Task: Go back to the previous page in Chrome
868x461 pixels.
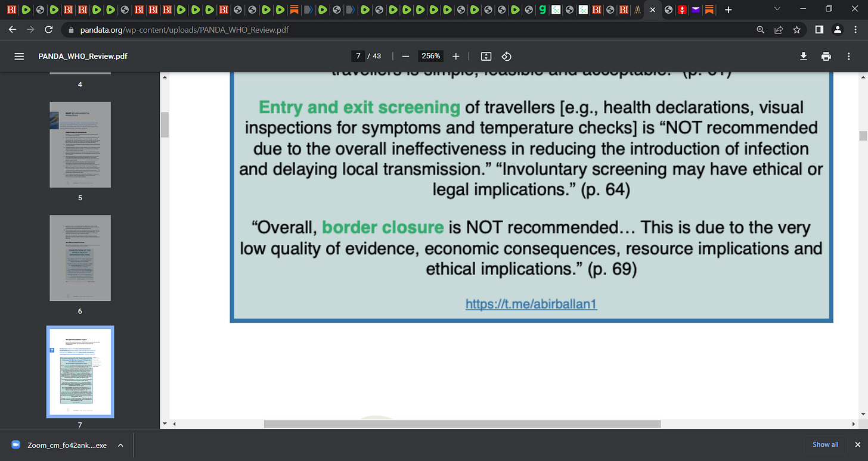Action: [x=13, y=29]
